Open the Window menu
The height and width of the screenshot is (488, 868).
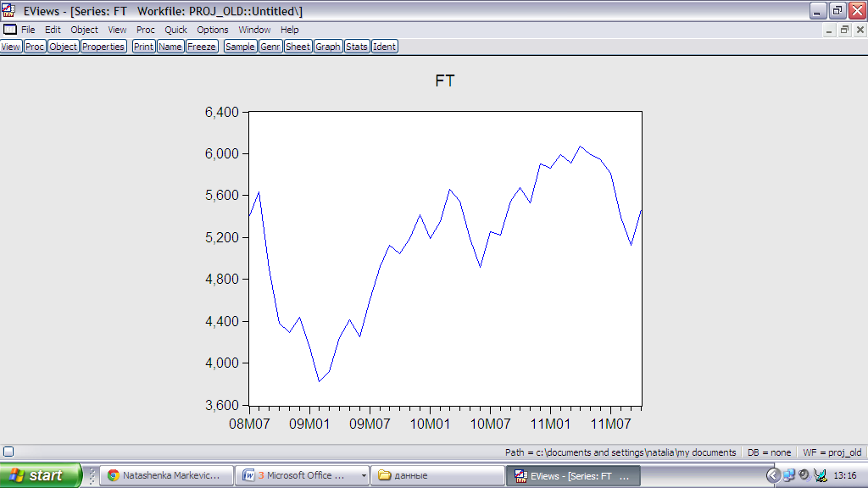click(254, 30)
